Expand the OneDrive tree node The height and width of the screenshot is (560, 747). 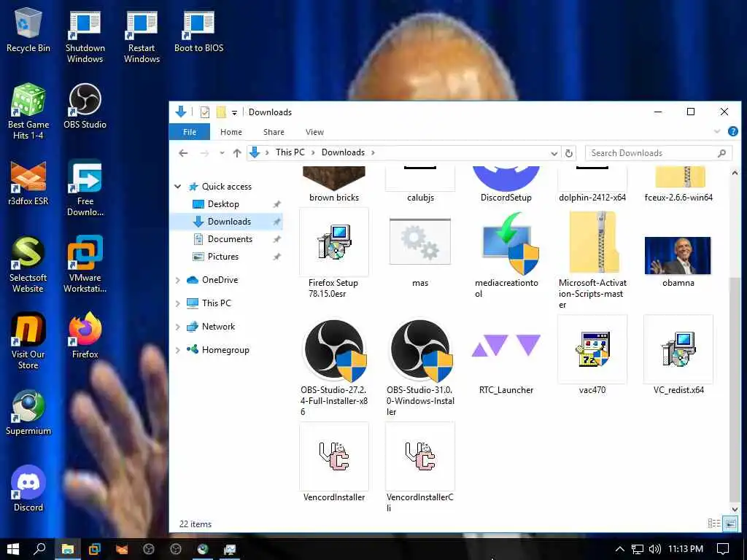point(178,280)
